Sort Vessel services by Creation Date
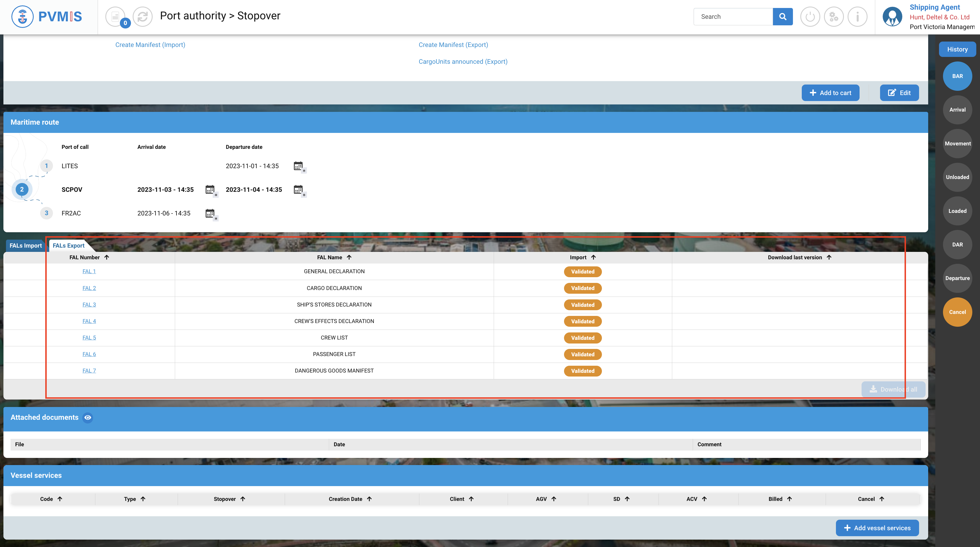 [x=369, y=499]
